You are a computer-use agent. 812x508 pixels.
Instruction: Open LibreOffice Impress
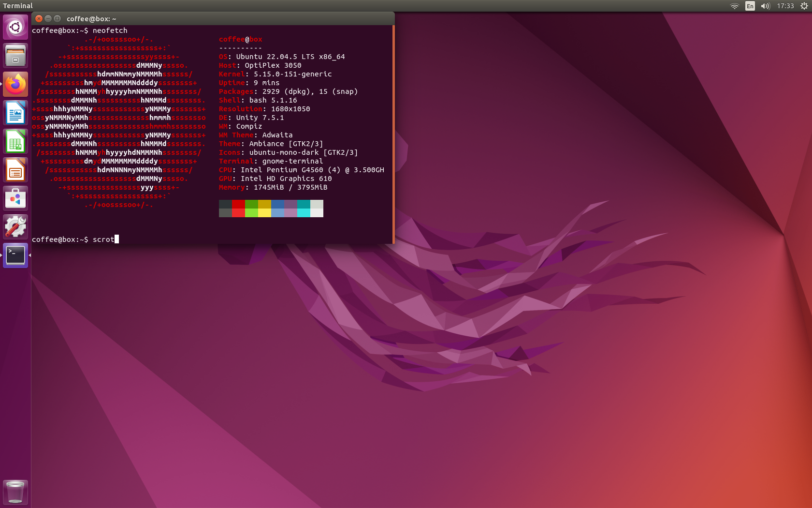tap(15, 170)
